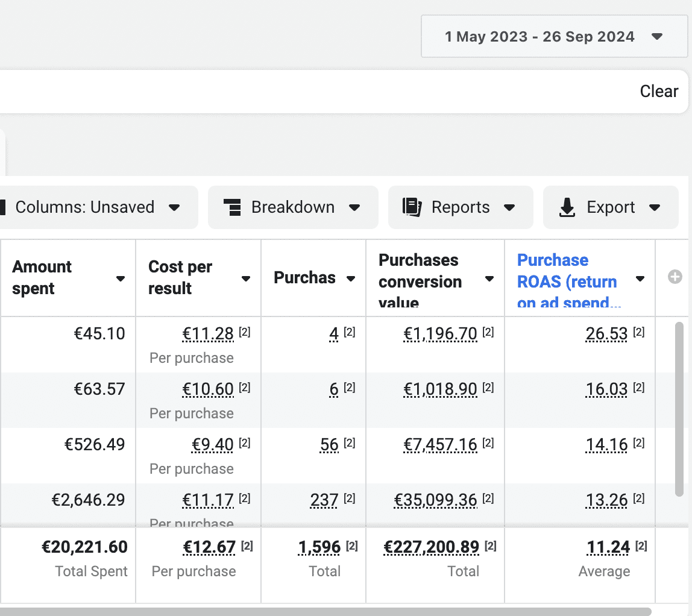Click the horizontal scrollbar at bottom
The width and height of the screenshot is (692, 616).
click(326, 612)
